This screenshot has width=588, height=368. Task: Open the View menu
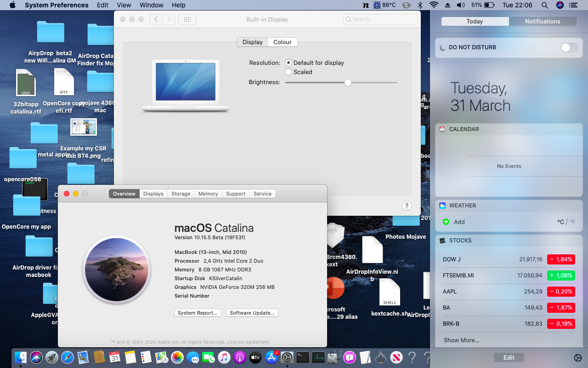(124, 5)
